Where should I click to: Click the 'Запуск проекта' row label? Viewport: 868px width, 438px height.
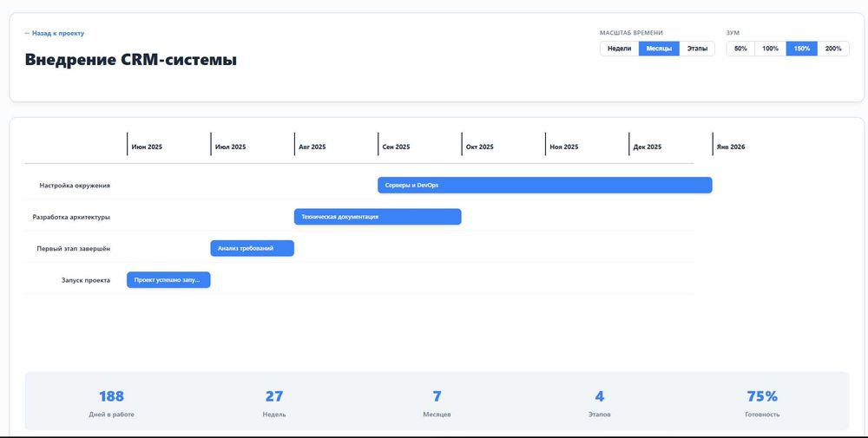tap(85, 280)
